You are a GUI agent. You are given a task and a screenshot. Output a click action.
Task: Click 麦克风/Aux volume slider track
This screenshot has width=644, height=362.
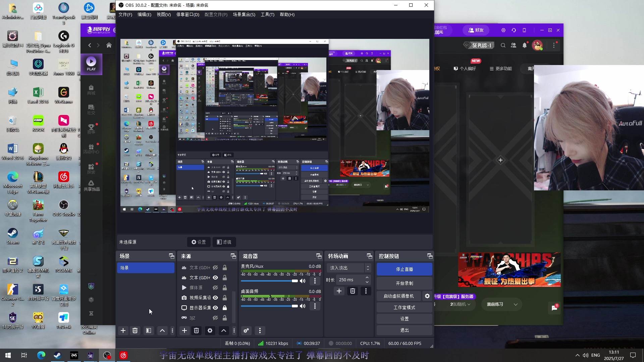pos(269,281)
